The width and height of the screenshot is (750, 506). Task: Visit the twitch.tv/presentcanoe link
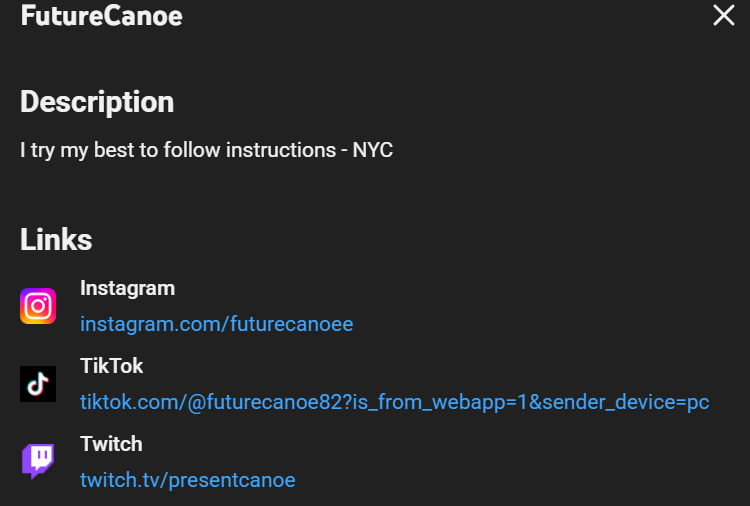tap(187, 480)
